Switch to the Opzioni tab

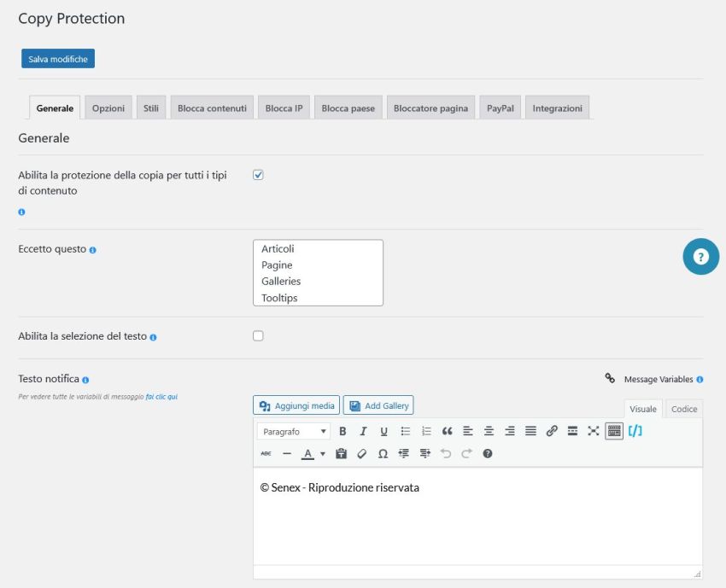[108, 108]
